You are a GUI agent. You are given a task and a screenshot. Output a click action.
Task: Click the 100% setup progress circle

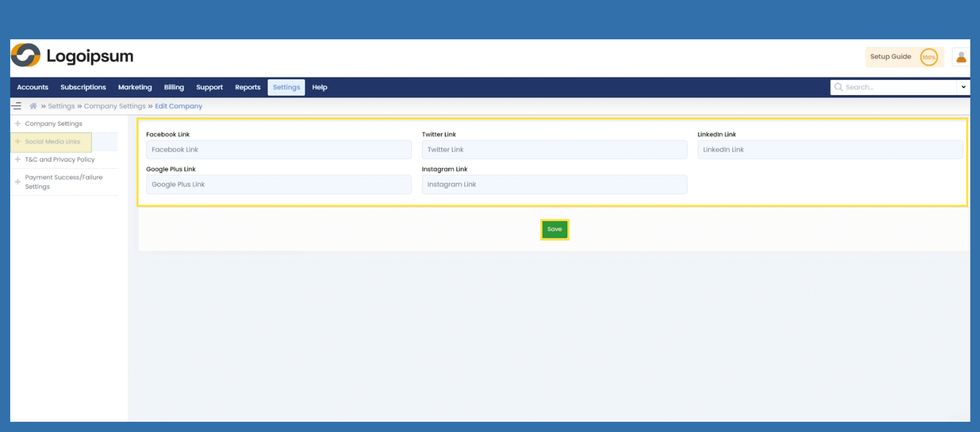pyautogui.click(x=928, y=57)
